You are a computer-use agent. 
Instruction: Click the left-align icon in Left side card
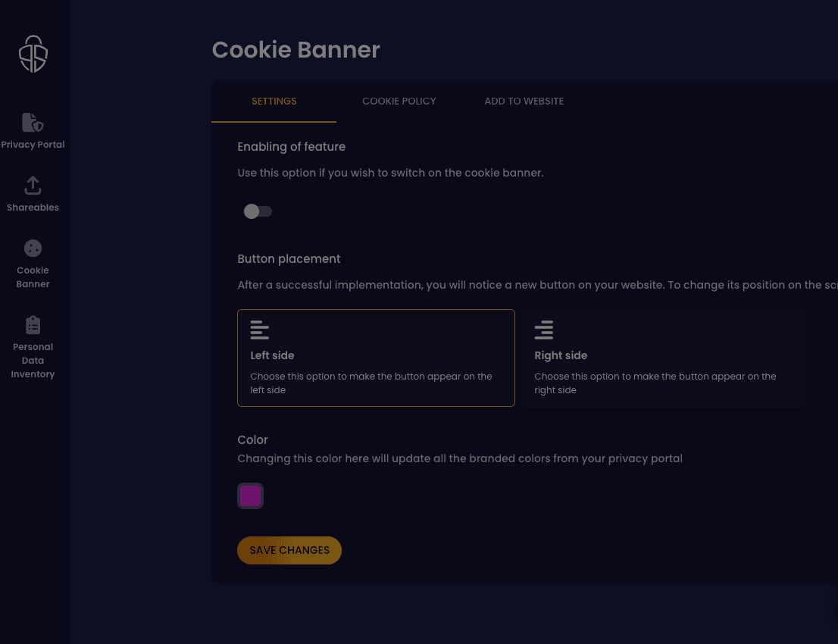tap(259, 330)
